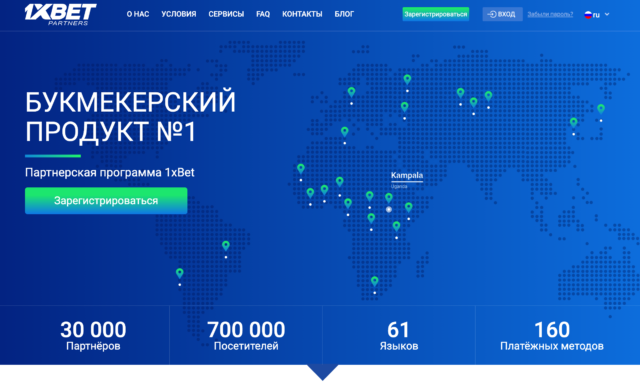Click the ВХОД login button
The width and height of the screenshot is (640, 386).
coord(502,14)
